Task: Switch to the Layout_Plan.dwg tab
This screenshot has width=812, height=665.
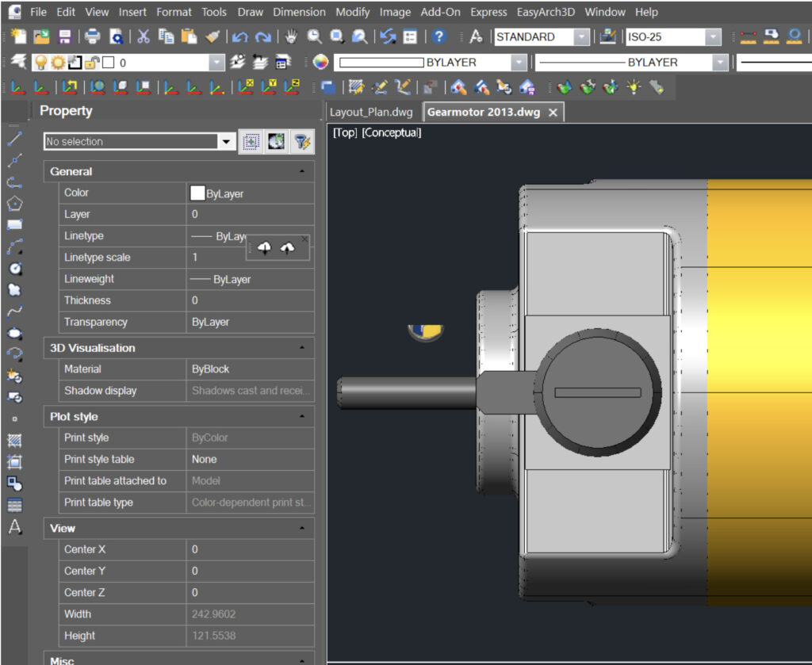Action: click(x=371, y=112)
